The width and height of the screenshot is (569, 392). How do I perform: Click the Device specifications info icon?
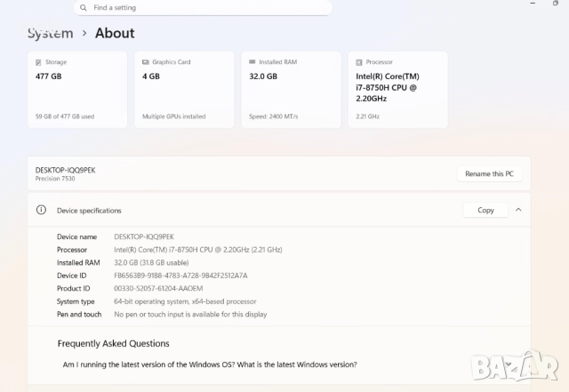pos(41,211)
